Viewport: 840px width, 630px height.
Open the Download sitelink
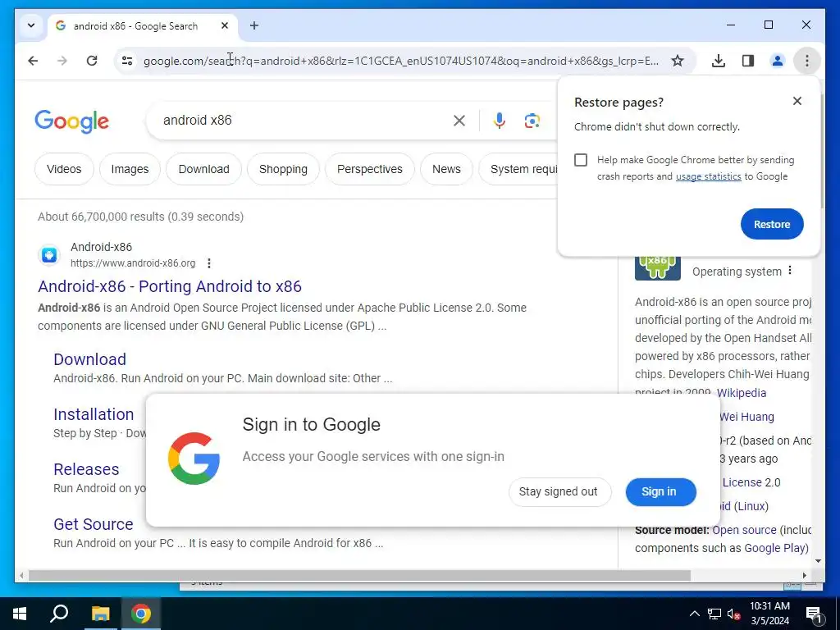pyautogui.click(x=89, y=359)
